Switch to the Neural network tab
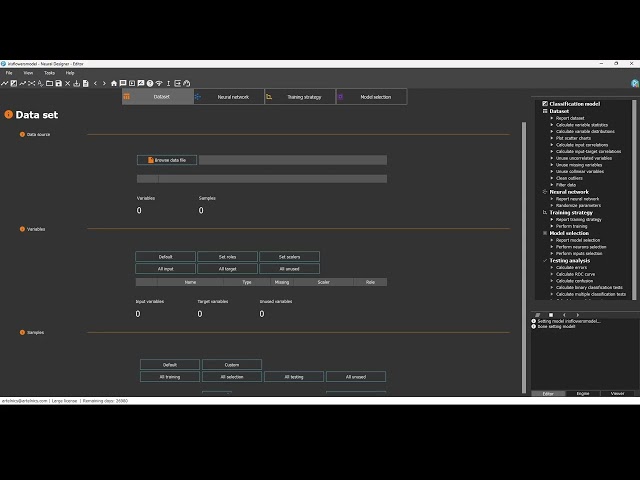Viewport: 640px width, 480px height. [229, 97]
